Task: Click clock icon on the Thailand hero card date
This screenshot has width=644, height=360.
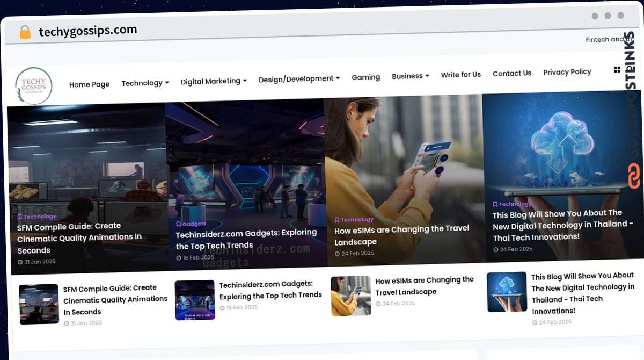Action: click(496, 250)
